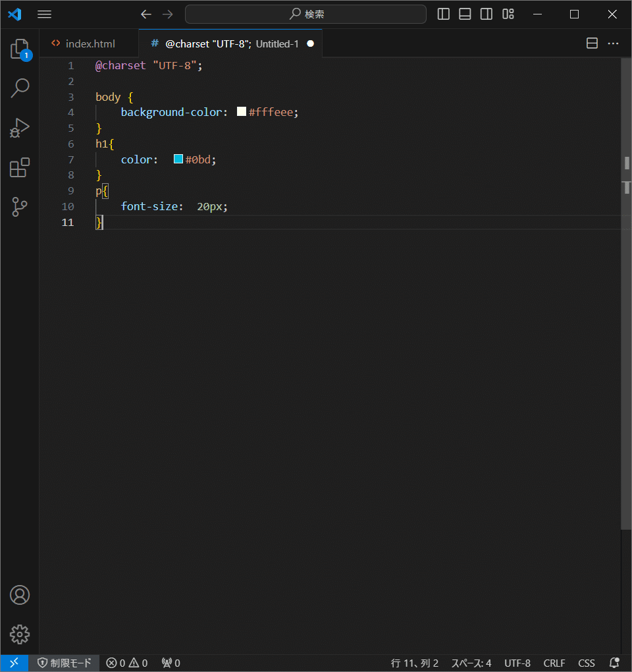
Task: Open the Manage gear menu
Action: (x=20, y=634)
